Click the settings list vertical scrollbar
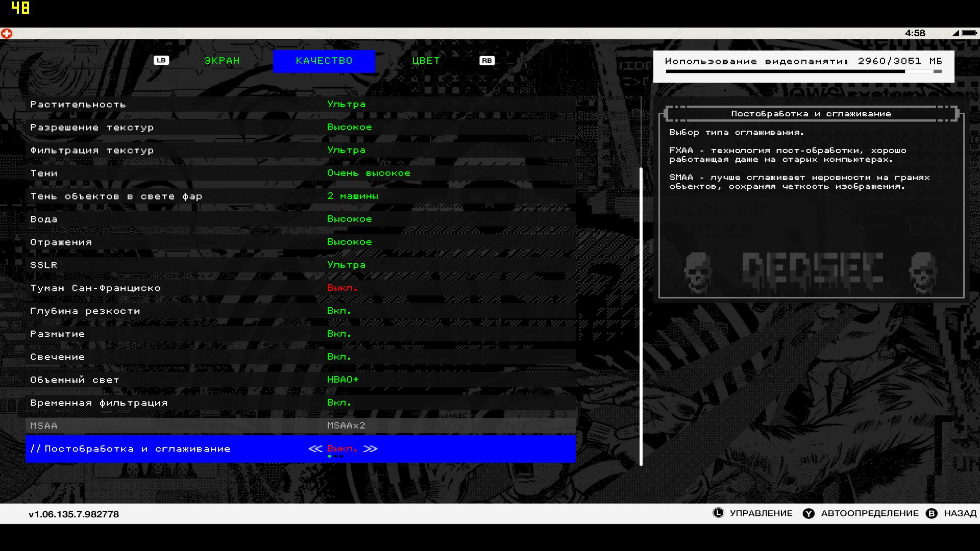This screenshot has width=980, height=551. (x=641, y=316)
